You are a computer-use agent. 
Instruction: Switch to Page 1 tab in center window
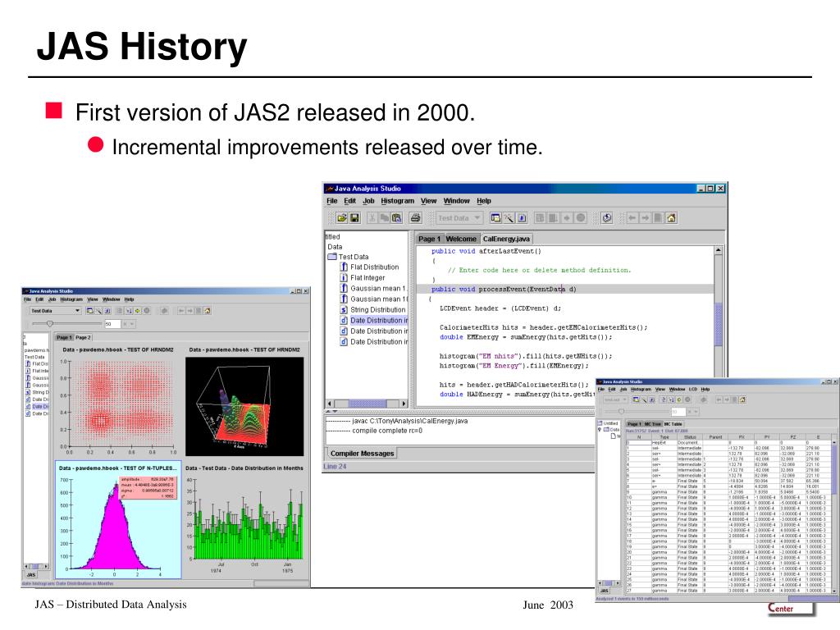tap(429, 239)
